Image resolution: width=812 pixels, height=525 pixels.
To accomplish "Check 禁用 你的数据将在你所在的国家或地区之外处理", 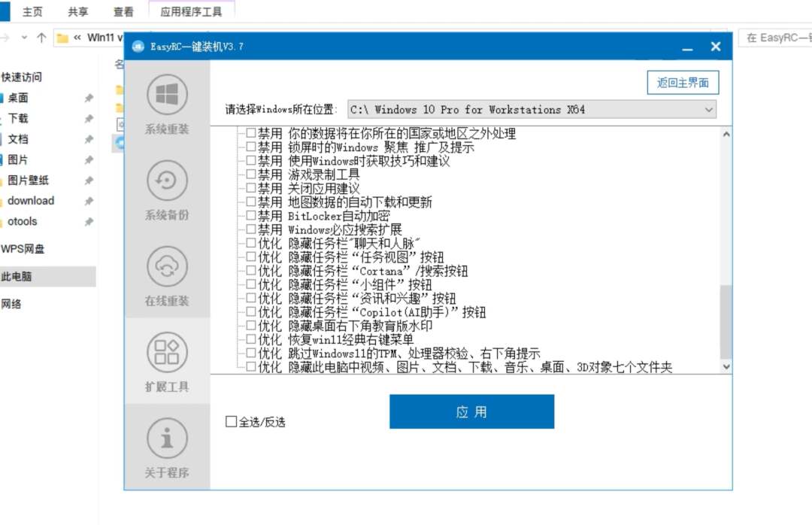I will [x=250, y=133].
